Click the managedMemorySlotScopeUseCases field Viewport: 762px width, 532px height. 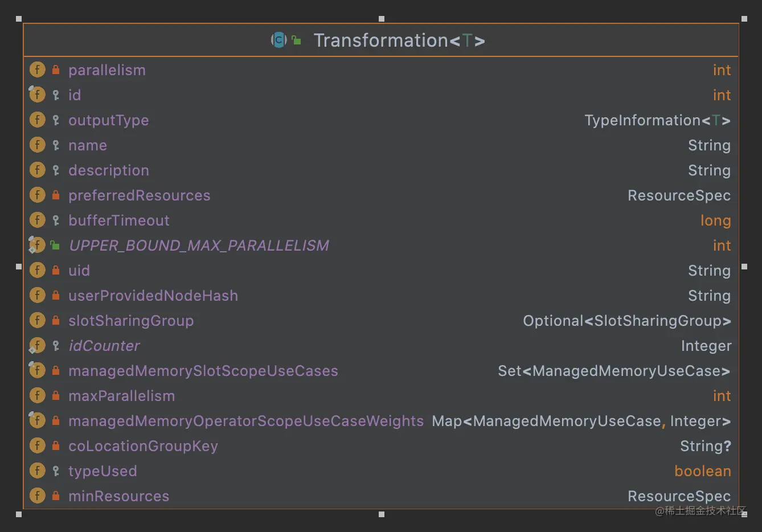[203, 371]
